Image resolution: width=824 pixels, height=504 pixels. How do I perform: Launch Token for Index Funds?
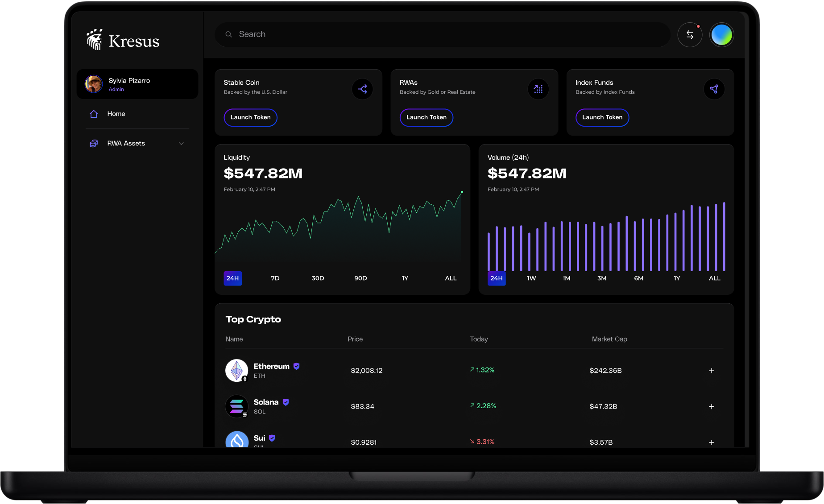602,117
